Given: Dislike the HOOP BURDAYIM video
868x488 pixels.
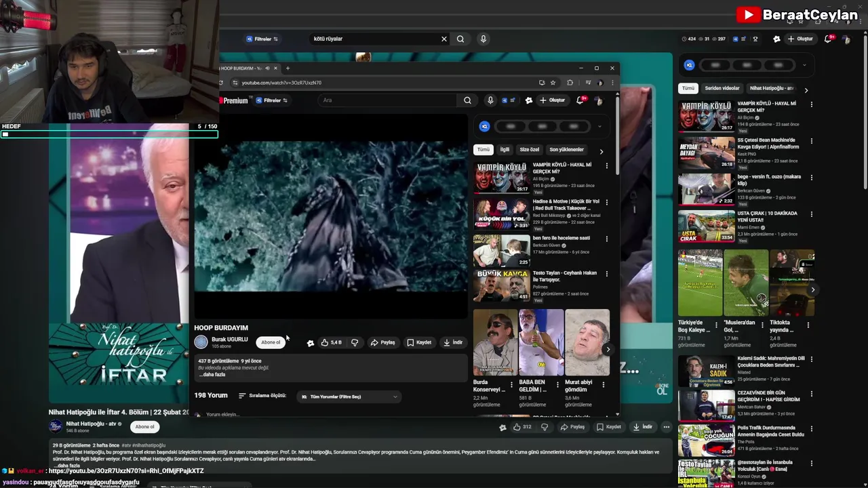Looking at the screenshot, I should pyautogui.click(x=355, y=342).
